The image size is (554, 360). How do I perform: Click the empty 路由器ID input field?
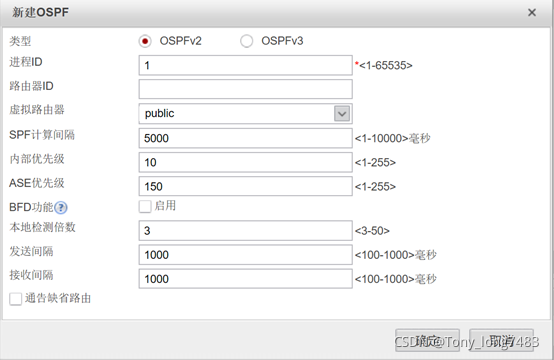click(246, 89)
